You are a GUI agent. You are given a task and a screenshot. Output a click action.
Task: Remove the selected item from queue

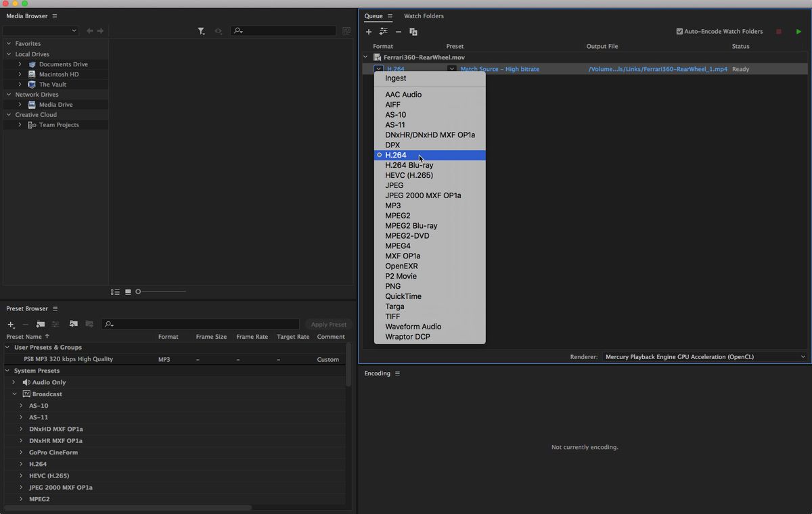[398, 32]
